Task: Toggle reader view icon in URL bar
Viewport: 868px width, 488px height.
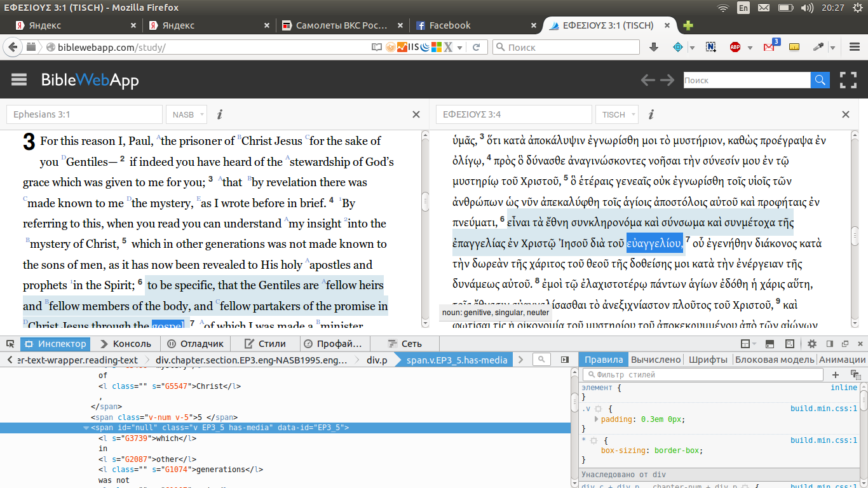Action: (x=377, y=47)
